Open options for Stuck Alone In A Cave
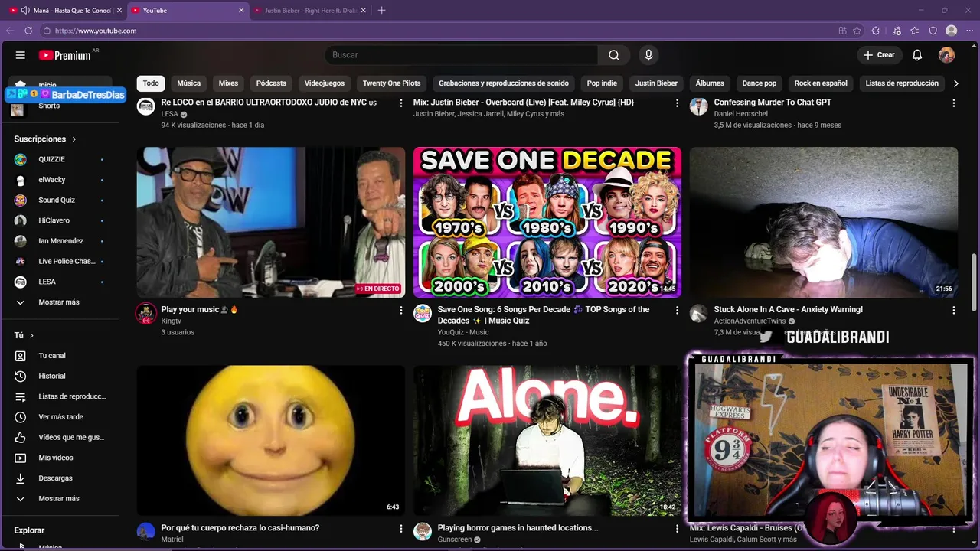The image size is (980, 551). point(954,310)
